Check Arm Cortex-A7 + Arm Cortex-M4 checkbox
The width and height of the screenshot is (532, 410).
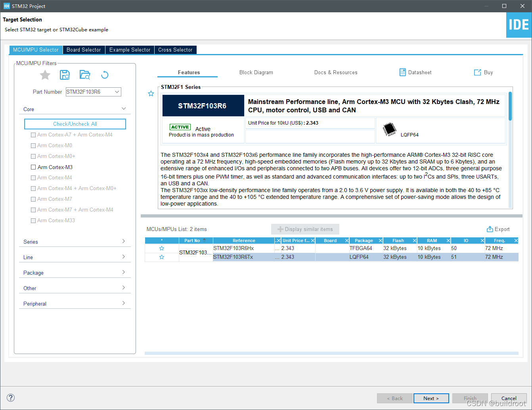33,135
